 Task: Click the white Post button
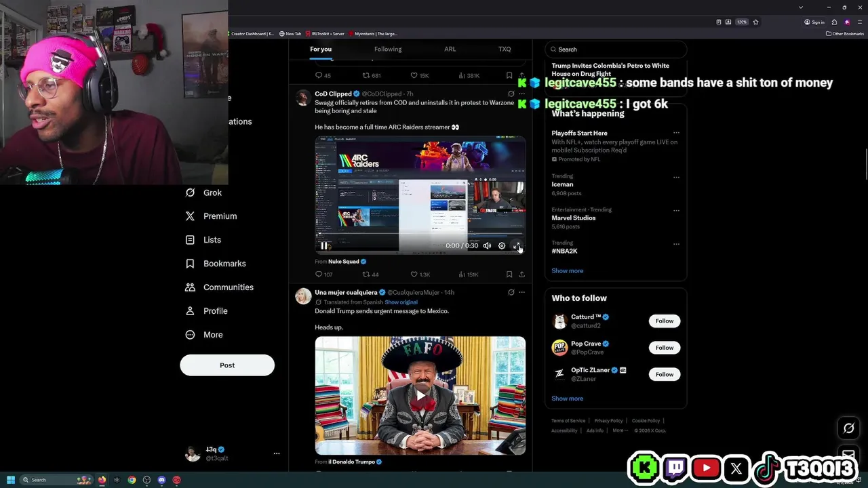tap(227, 365)
